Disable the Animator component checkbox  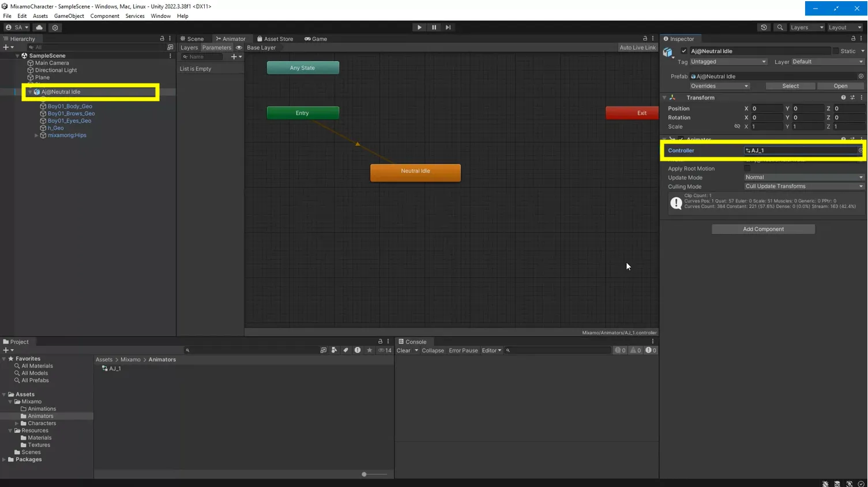pos(681,139)
